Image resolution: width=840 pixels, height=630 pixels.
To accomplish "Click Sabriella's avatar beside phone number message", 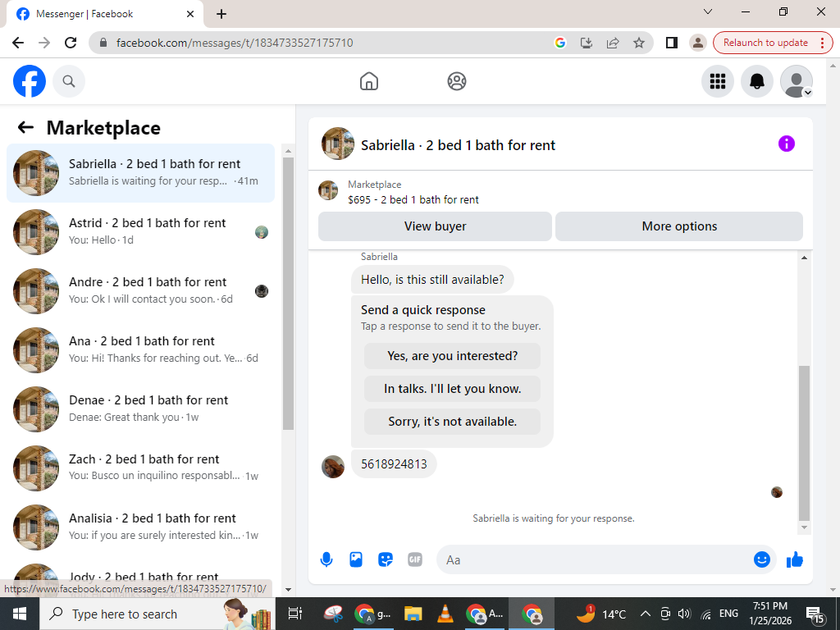I will tap(333, 467).
